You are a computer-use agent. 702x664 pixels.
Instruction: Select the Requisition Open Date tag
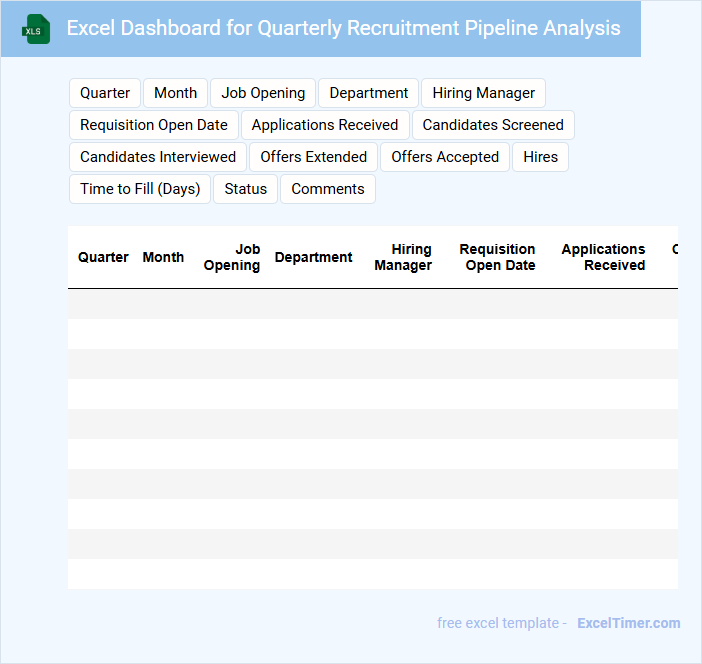tap(154, 125)
